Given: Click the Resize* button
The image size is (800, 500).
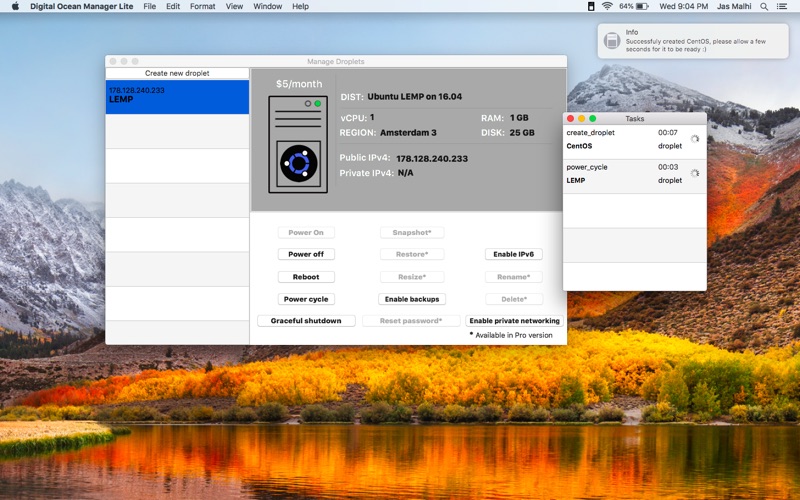Looking at the screenshot, I should (x=412, y=277).
